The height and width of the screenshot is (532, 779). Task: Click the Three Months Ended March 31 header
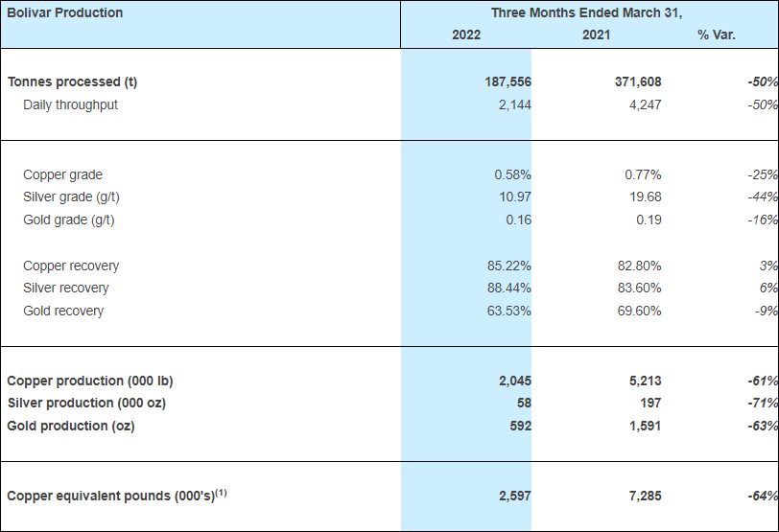click(587, 12)
